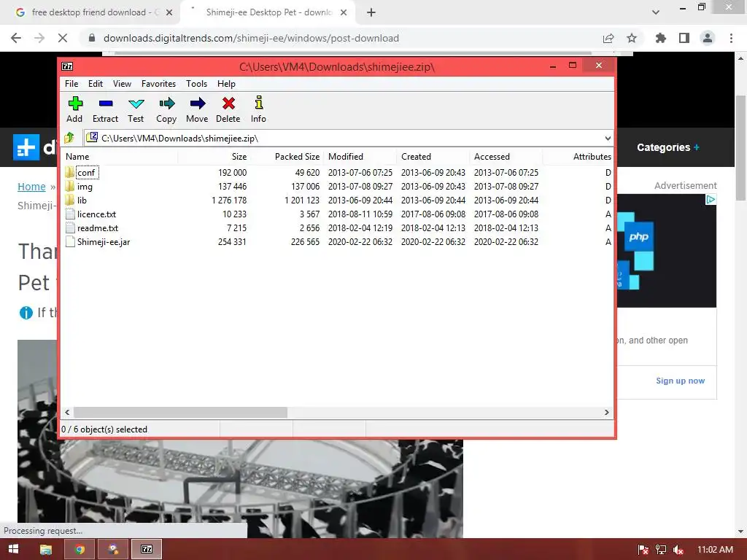Select the readme.txt file icon
The width and height of the screenshot is (747, 560).
(70, 227)
